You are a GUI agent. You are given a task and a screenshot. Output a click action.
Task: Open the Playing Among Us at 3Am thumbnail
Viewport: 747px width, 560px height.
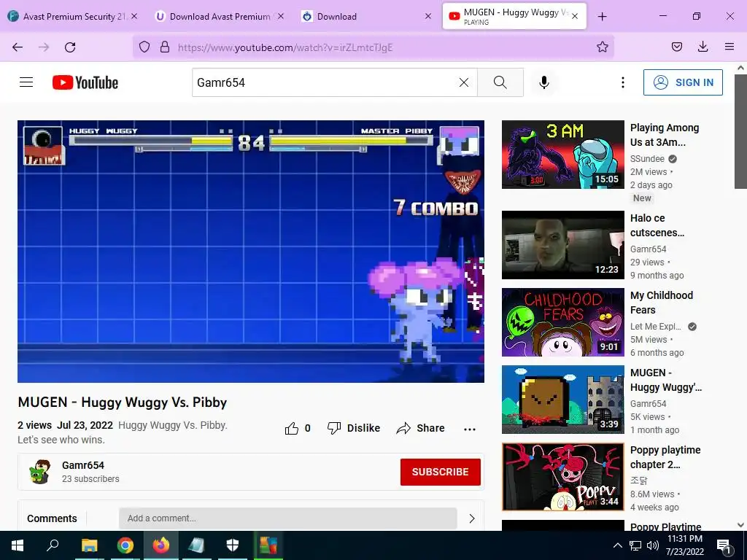(x=563, y=155)
